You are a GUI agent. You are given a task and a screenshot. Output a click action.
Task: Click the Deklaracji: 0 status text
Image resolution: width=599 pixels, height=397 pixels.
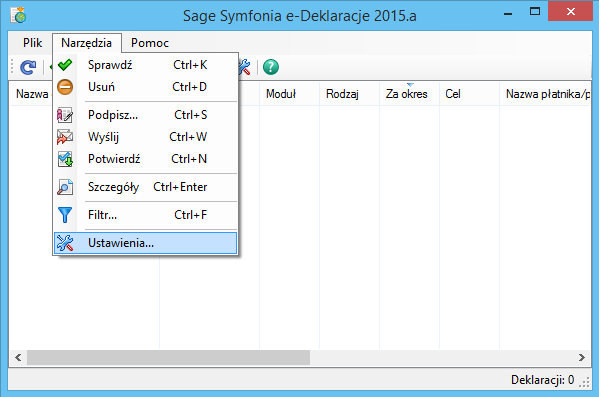pos(542,380)
